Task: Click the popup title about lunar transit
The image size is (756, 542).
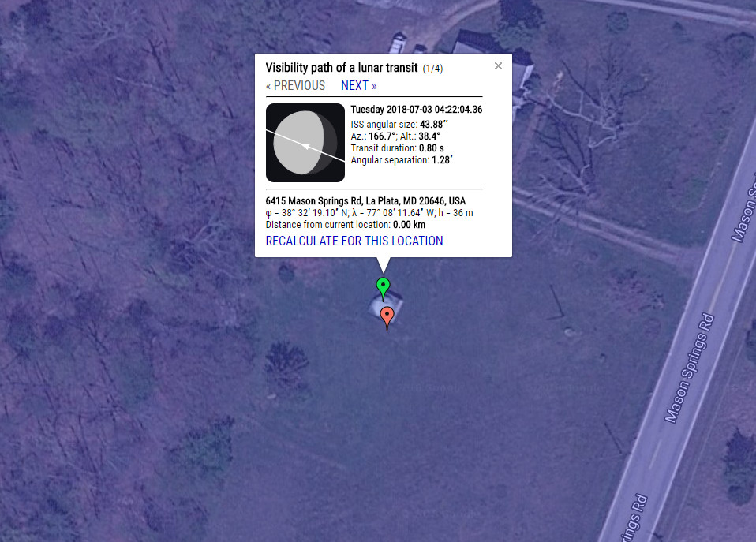Action: pyautogui.click(x=342, y=68)
